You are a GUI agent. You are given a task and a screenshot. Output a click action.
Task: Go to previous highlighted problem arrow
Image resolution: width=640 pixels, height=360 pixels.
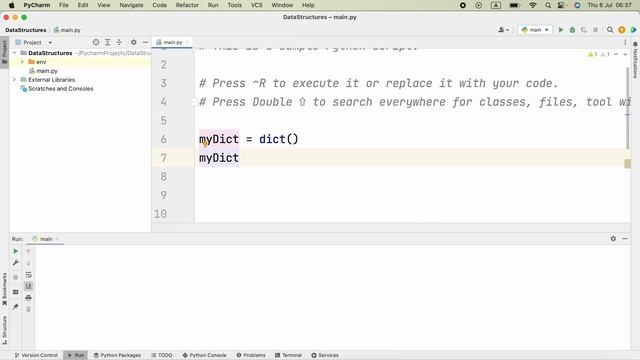point(616,54)
